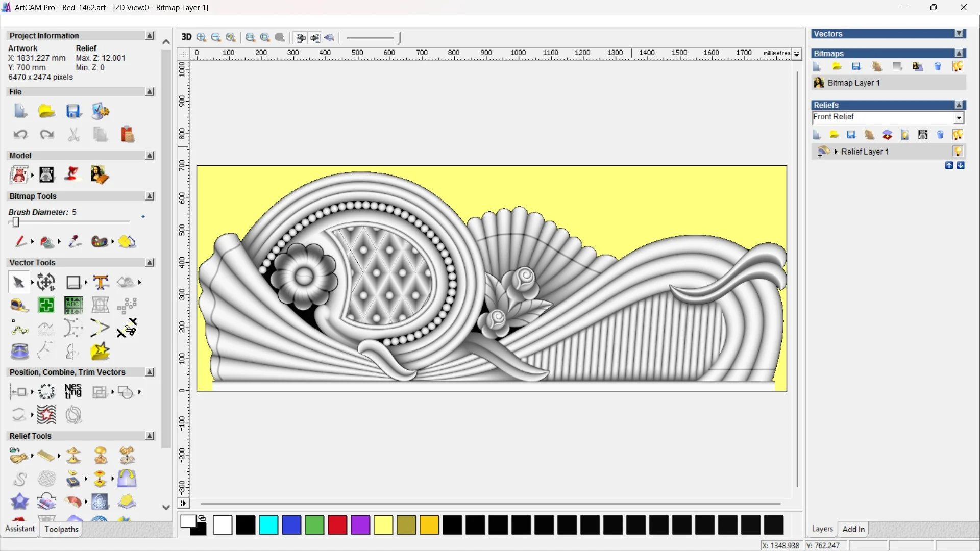Image resolution: width=980 pixels, height=551 pixels.
Task: Select the red color swatch
Action: 337,525
